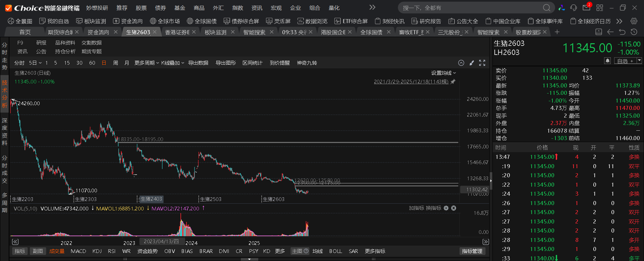
Task: Toggle the MACD sub-chart indicator
Action: click(78, 251)
